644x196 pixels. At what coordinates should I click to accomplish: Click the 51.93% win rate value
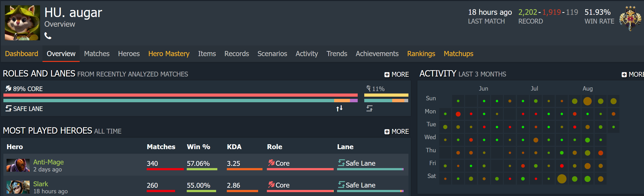[x=597, y=12]
